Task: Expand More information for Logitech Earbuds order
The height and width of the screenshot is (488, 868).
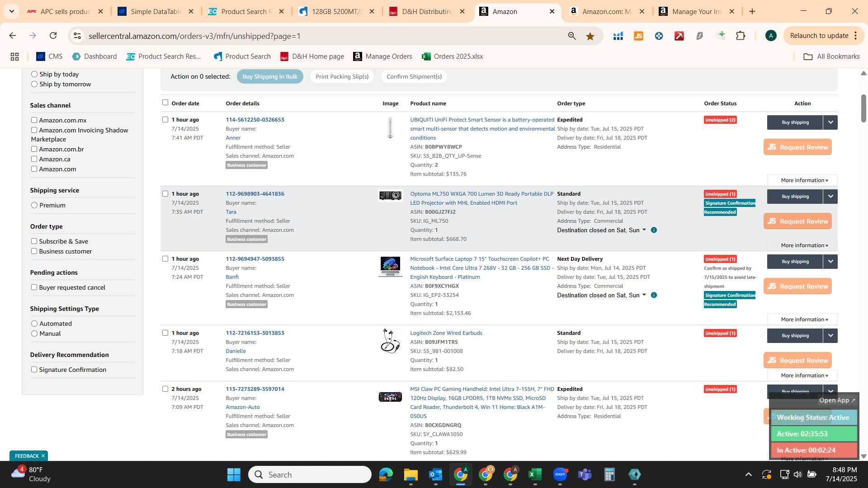Action: coord(802,375)
